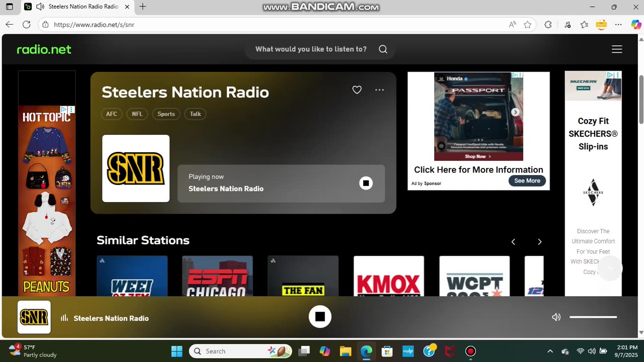Image resolution: width=644 pixels, height=362 pixels.
Task: Open the Favorites list icon in toolbar
Action: (x=584, y=24)
